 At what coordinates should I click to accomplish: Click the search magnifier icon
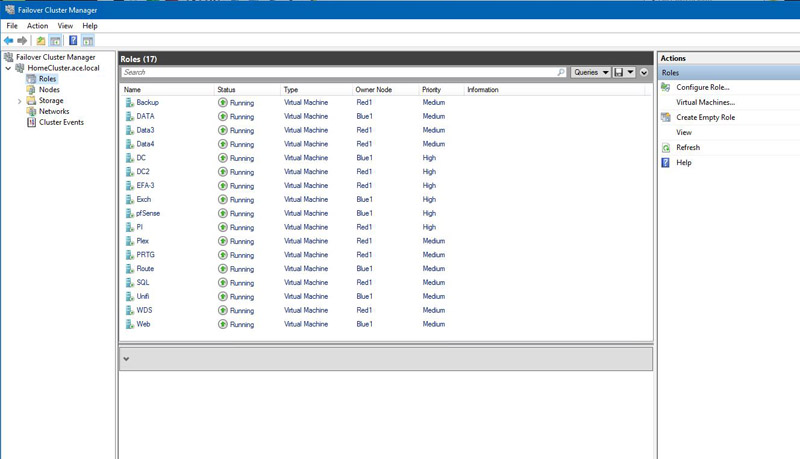click(561, 72)
